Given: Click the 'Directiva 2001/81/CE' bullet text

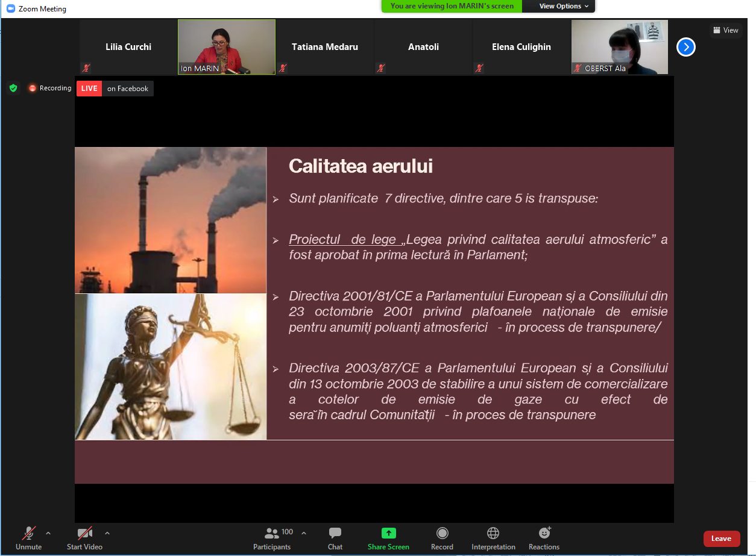Looking at the screenshot, I should (478, 312).
